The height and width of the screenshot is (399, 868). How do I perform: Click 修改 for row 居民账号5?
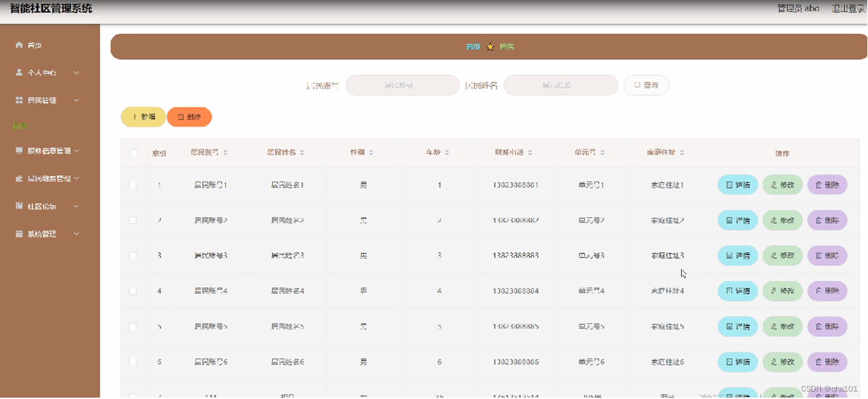(x=783, y=327)
